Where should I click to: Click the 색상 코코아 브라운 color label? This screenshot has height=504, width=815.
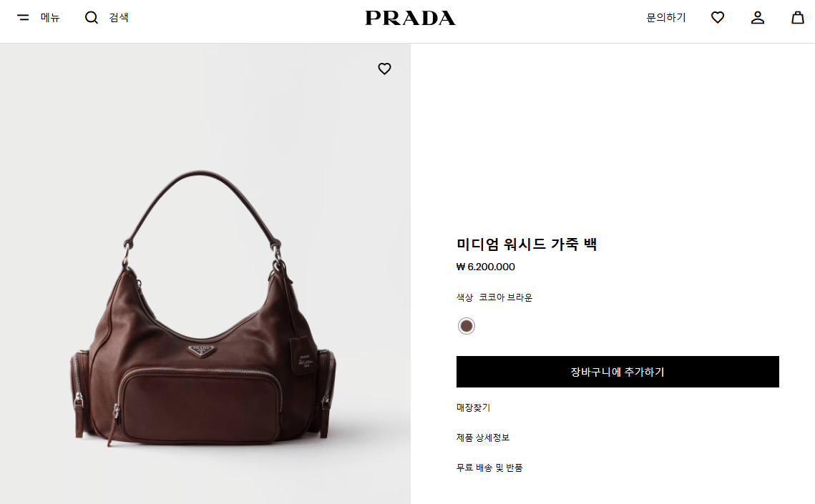tap(494, 297)
